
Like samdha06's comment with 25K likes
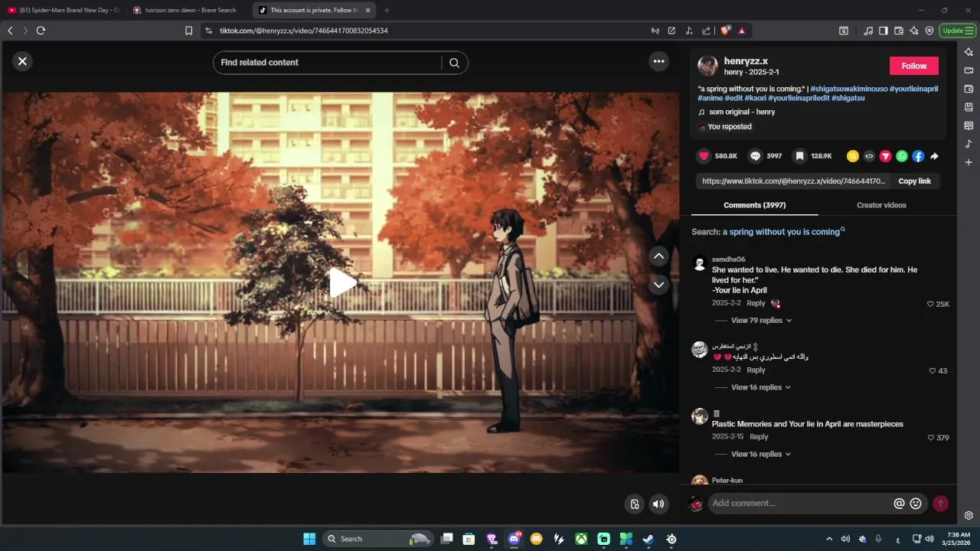931,304
